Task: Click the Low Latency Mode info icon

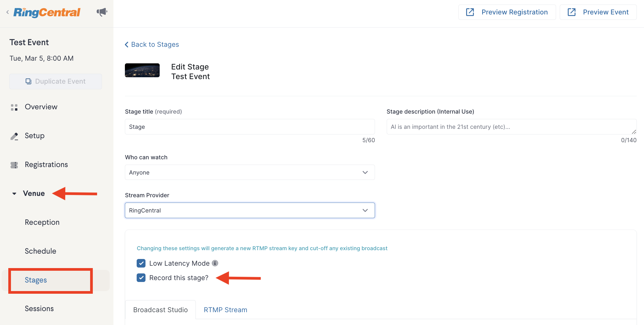Action: point(215,263)
